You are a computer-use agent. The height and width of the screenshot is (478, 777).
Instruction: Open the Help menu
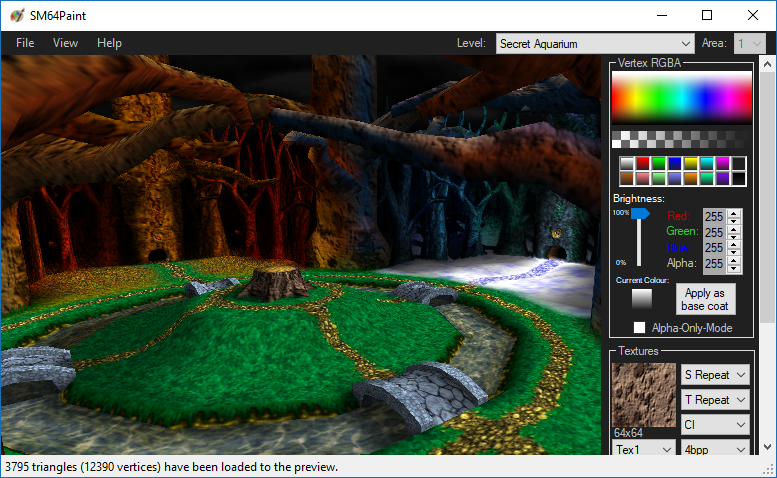pyautogui.click(x=110, y=43)
